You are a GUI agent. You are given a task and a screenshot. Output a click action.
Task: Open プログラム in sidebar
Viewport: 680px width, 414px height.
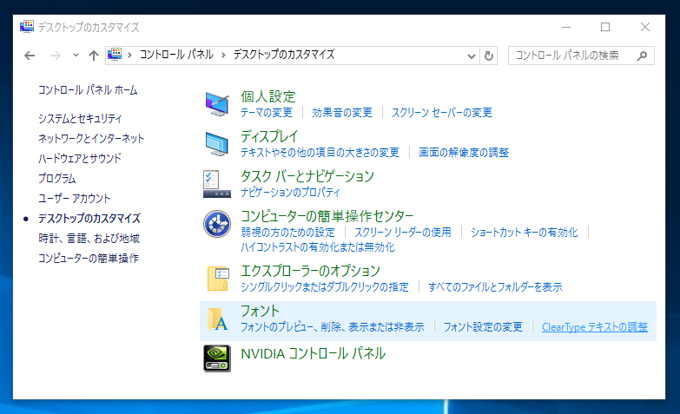tap(57, 178)
